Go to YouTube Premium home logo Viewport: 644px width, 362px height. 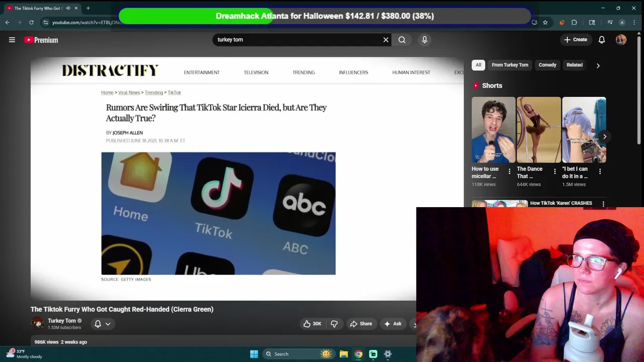point(41,40)
